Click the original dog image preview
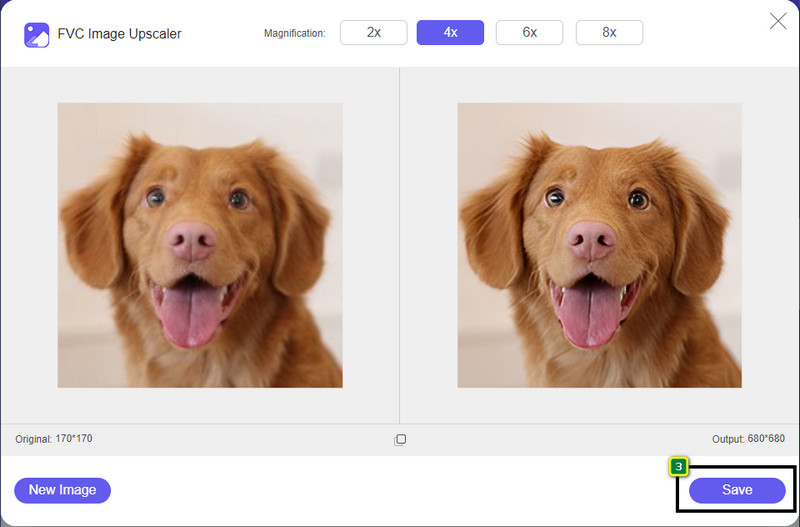Viewport: 800px width, 527px height. (x=200, y=245)
